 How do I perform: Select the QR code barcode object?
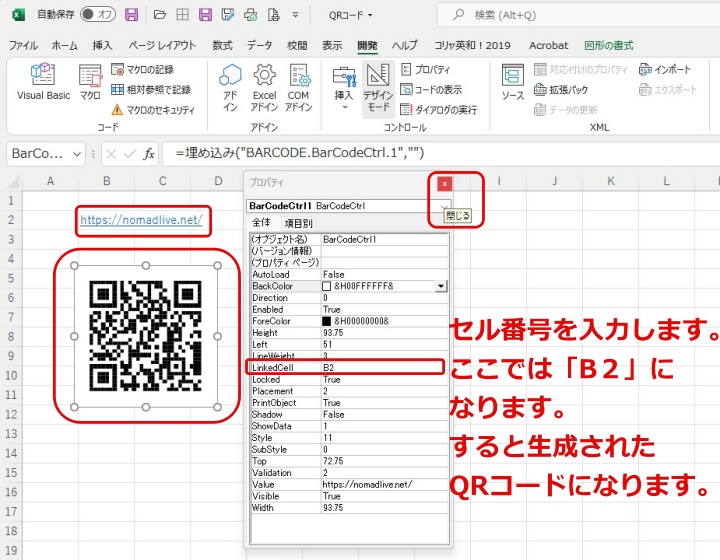[x=146, y=336]
